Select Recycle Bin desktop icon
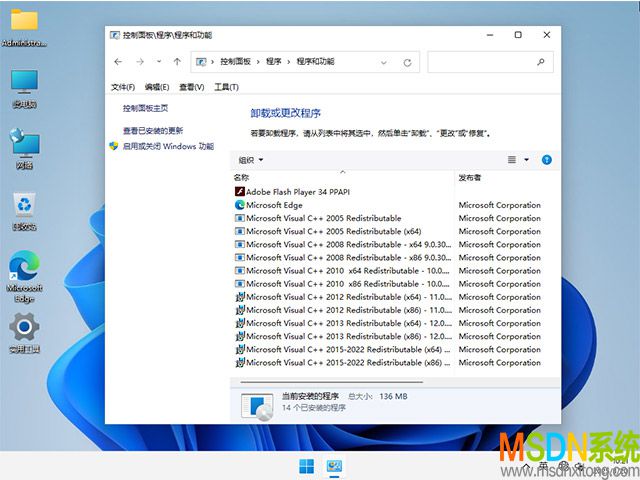Viewport: 640px width, 480px height. tap(24, 211)
